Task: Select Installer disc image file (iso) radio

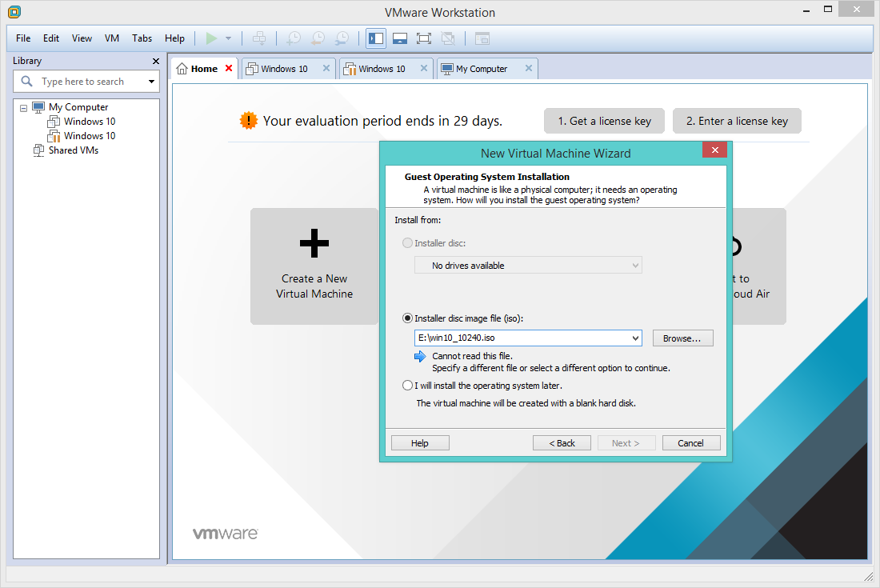Action: pyautogui.click(x=407, y=318)
